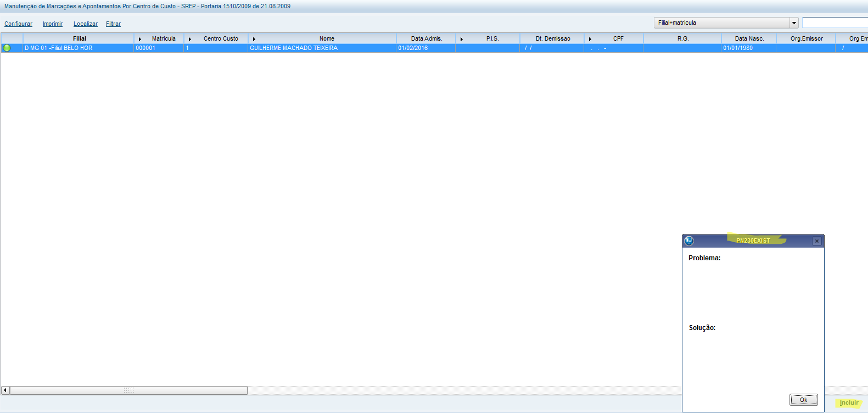868x414 pixels.
Task: Click the Data Nasc. column header
Action: tap(749, 38)
